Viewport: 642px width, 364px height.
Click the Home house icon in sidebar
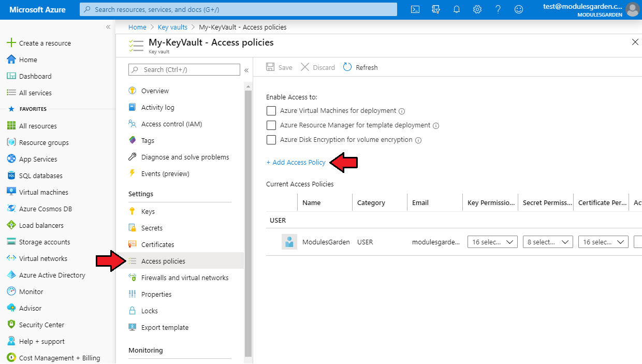point(11,60)
